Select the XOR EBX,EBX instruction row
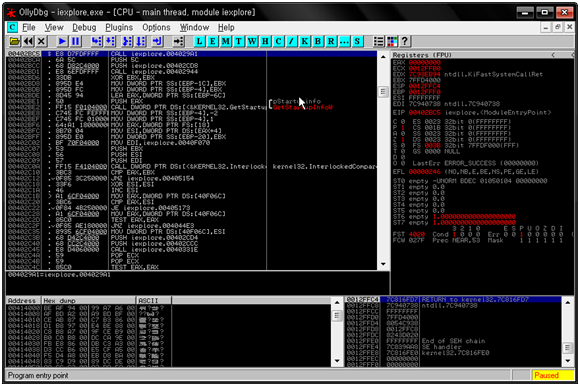Image resolution: width=580 pixels, height=386 pixels. tap(192, 78)
